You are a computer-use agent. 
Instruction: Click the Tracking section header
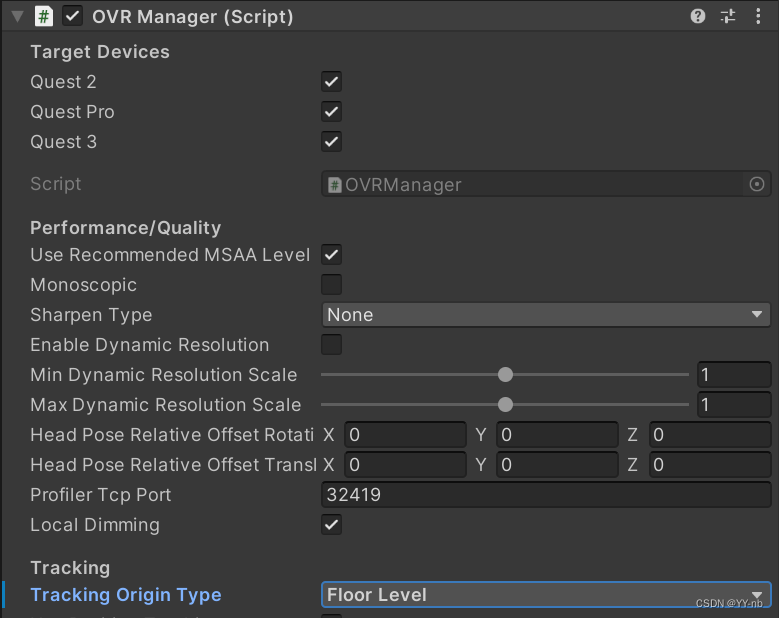[x=70, y=568]
